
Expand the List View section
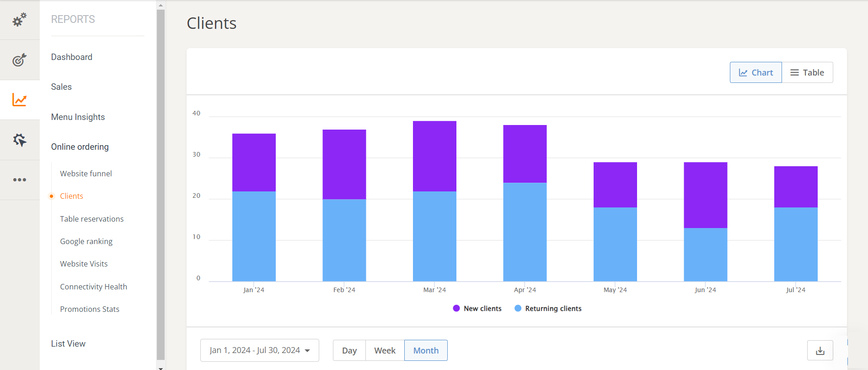pos(68,344)
